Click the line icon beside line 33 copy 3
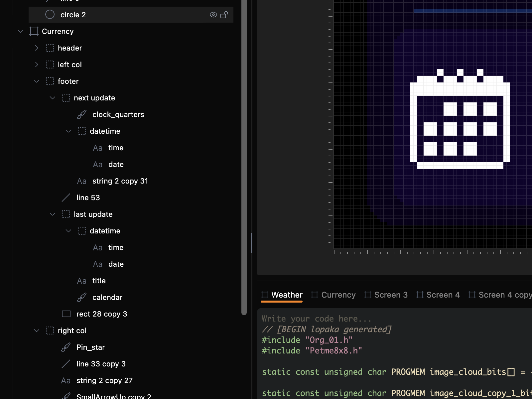This screenshot has width=532, height=399. point(66,364)
